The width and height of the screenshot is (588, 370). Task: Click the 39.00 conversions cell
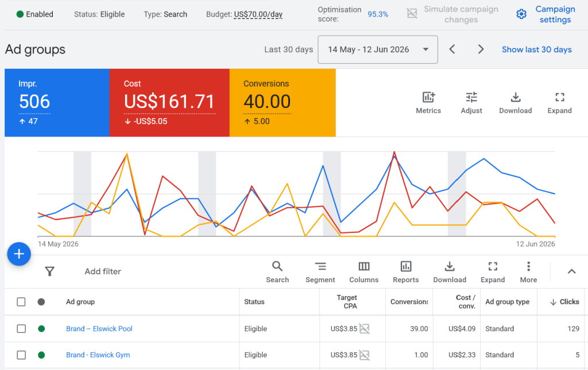[419, 329]
